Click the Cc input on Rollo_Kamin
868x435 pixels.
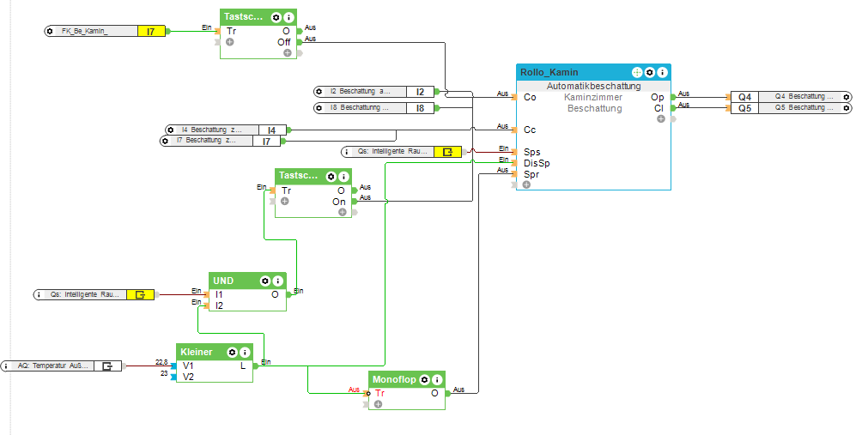coord(530,130)
